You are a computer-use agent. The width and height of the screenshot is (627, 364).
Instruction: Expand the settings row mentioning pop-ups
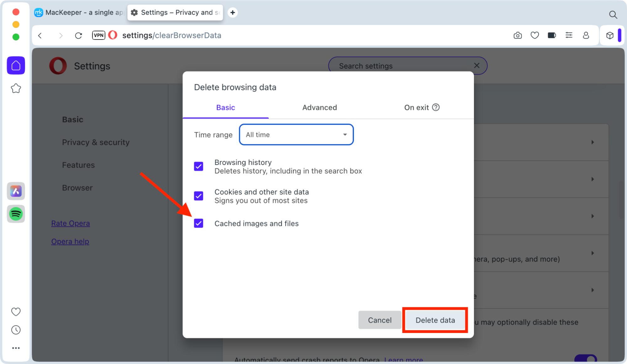coord(592,253)
